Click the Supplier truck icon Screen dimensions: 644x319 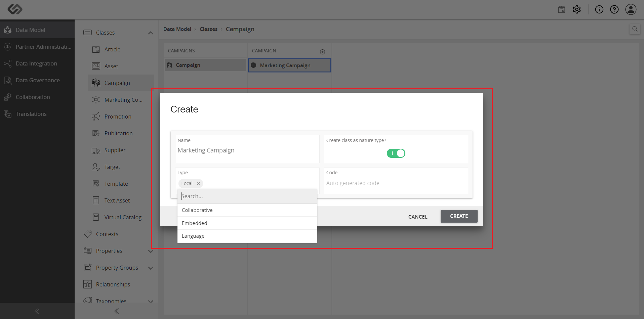pos(96,150)
